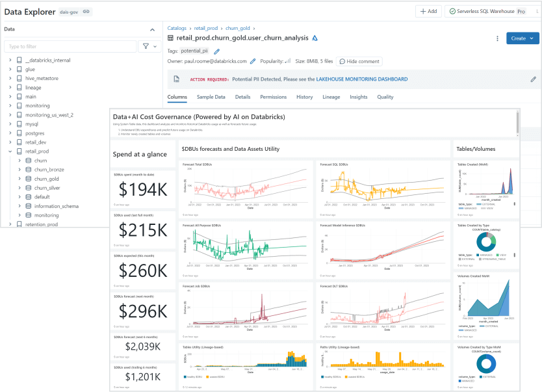
Task: Collapse the Data panel with the chevron
Action: point(152,30)
